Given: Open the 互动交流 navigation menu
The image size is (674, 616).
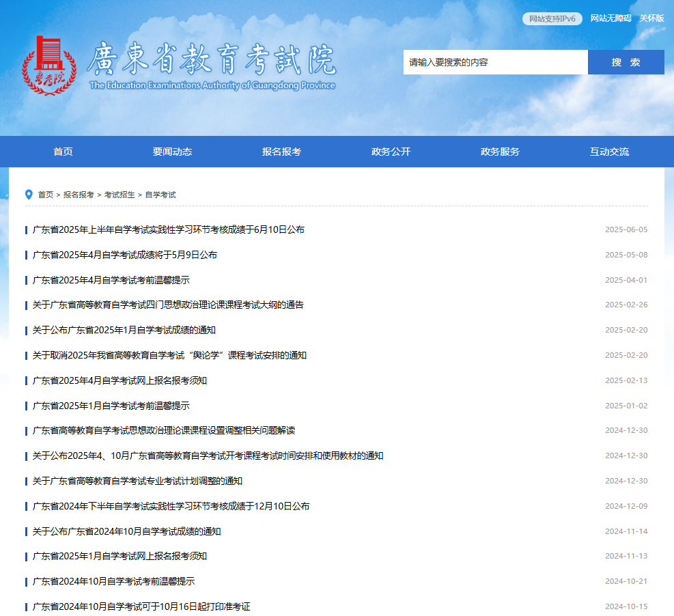Looking at the screenshot, I should 609,152.
